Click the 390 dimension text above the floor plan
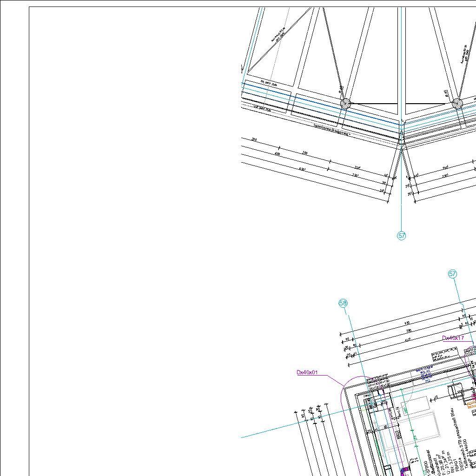The height and width of the screenshot is (476, 476). pyautogui.click(x=409, y=331)
